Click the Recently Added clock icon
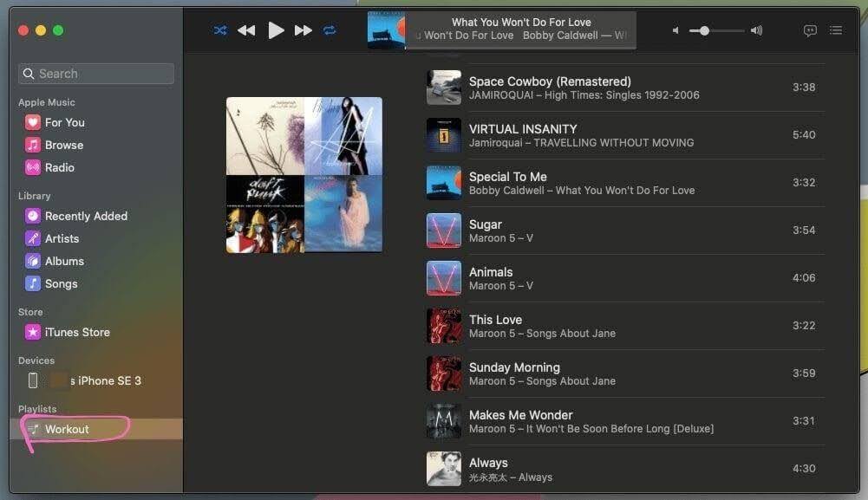The width and height of the screenshot is (868, 500). click(x=33, y=216)
